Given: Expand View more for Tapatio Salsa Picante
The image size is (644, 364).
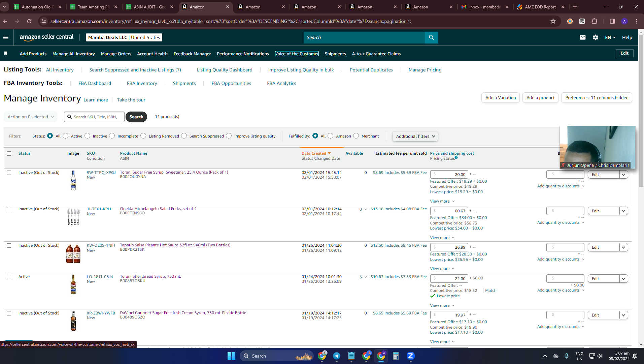Looking at the screenshot, I should [442, 269].
